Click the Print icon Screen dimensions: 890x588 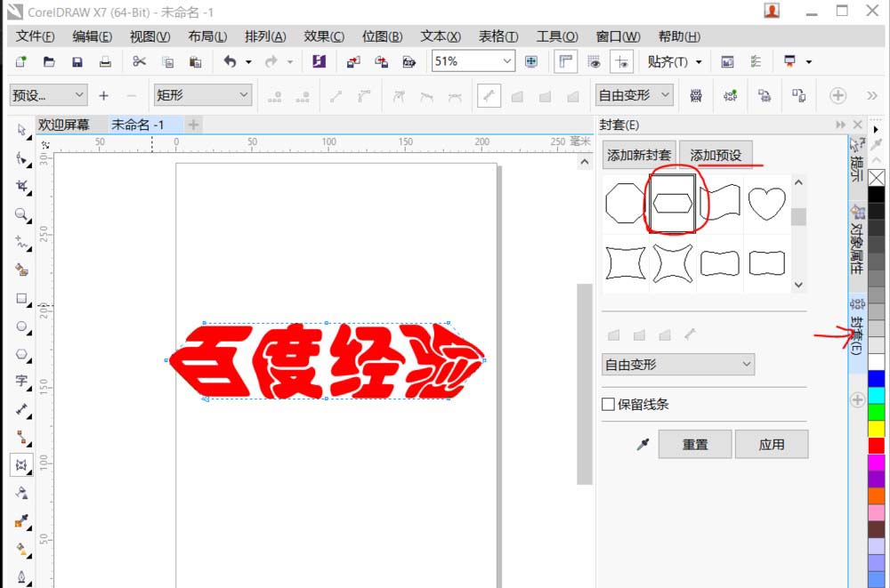(104, 61)
